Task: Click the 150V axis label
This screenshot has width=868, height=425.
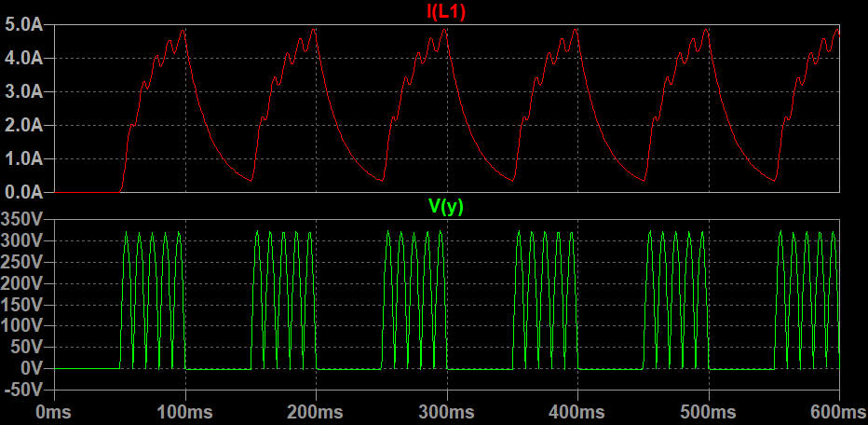Action: click(22, 306)
